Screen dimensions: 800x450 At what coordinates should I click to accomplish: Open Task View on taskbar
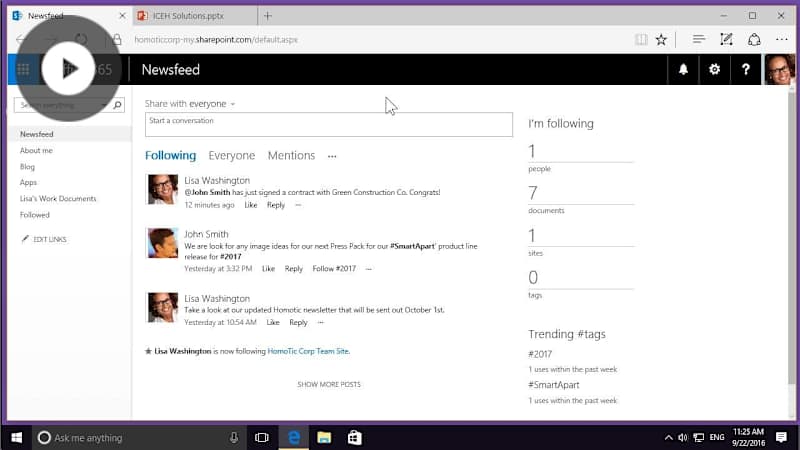click(262, 437)
